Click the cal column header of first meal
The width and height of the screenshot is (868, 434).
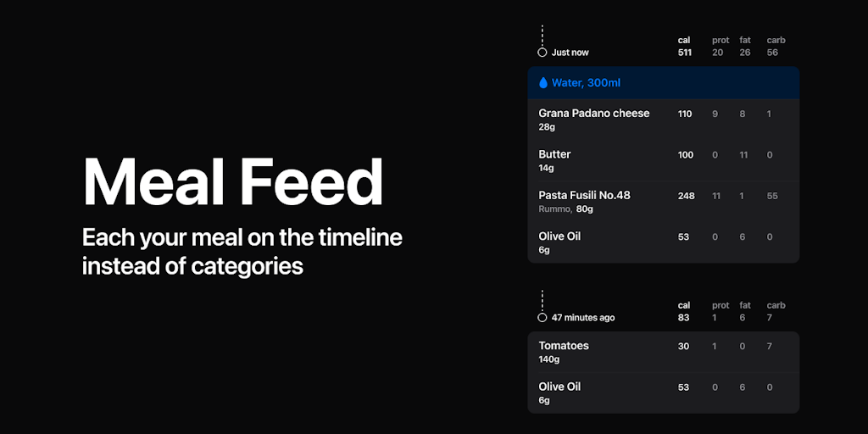(x=684, y=40)
